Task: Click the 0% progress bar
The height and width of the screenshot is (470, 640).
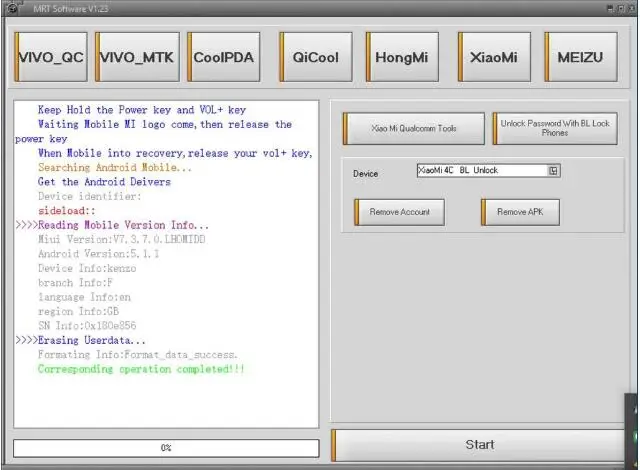Action: (x=166, y=448)
